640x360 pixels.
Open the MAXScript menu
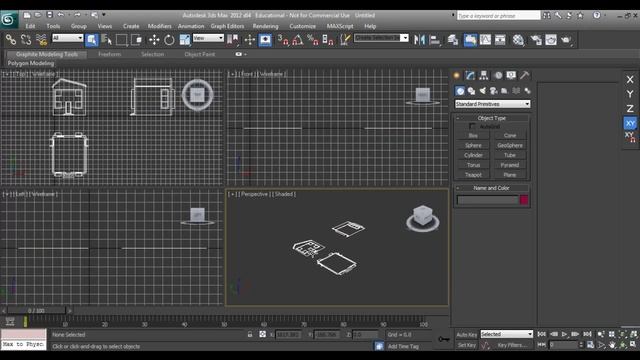point(340,26)
